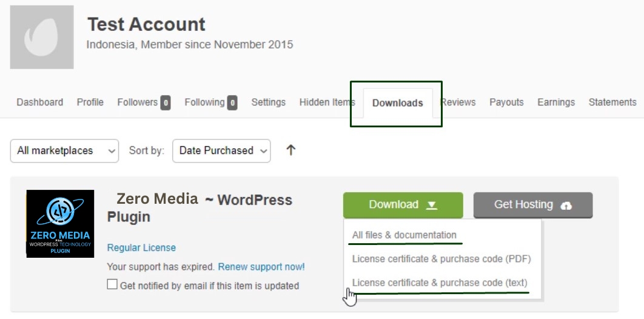The width and height of the screenshot is (644, 319).
Task: Click the cloud icon on Get Hosting
Action: point(566,205)
